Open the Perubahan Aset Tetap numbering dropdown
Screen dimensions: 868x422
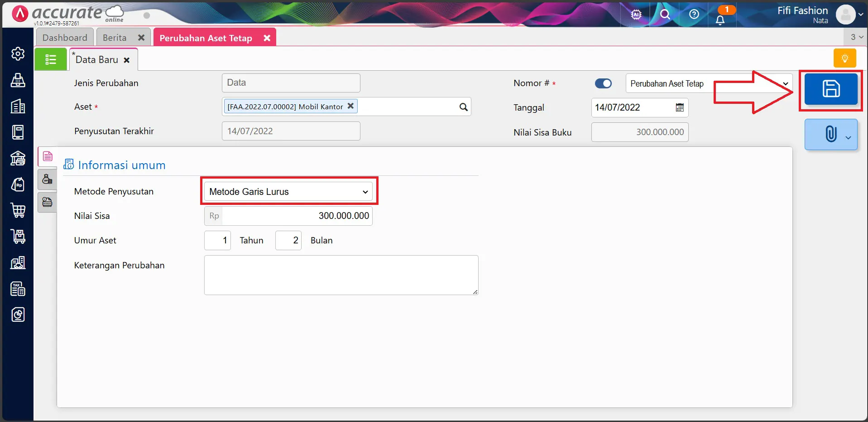point(709,83)
